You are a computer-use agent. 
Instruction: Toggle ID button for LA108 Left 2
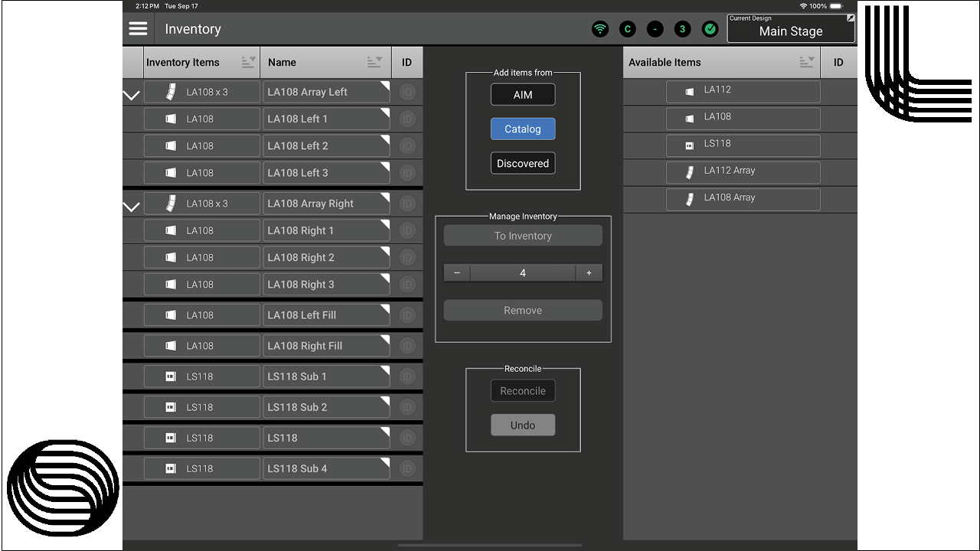click(x=407, y=145)
